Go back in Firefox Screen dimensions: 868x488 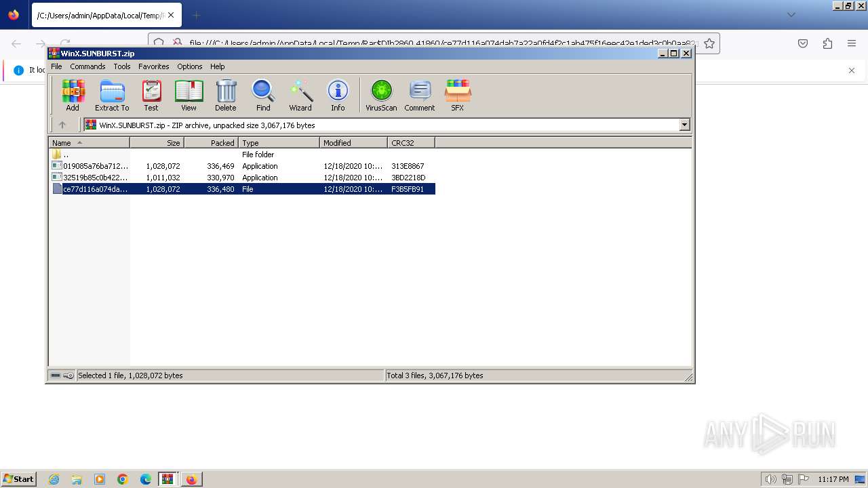16,43
